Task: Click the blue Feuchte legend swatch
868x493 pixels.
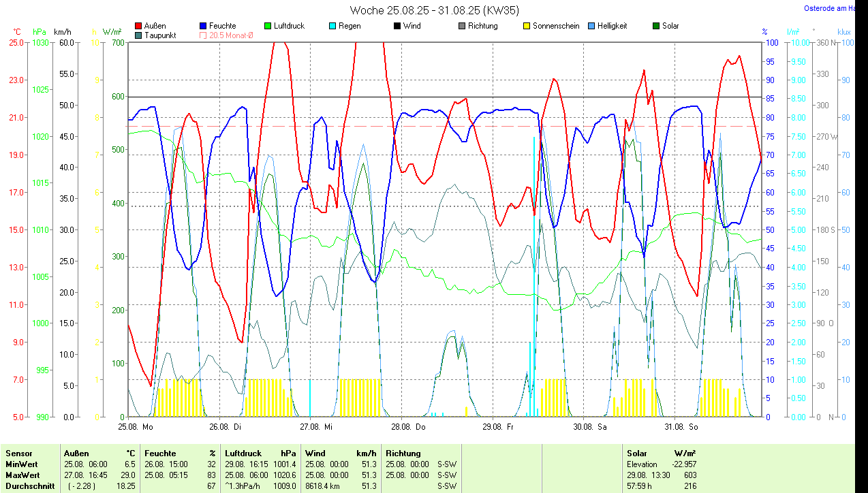Action: 204,26
